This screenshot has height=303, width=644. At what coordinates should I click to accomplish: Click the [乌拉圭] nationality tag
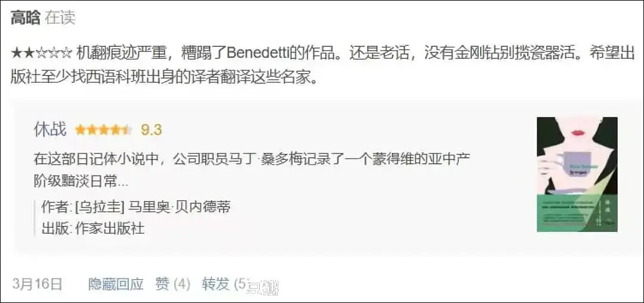pyautogui.click(x=100, y=207)
